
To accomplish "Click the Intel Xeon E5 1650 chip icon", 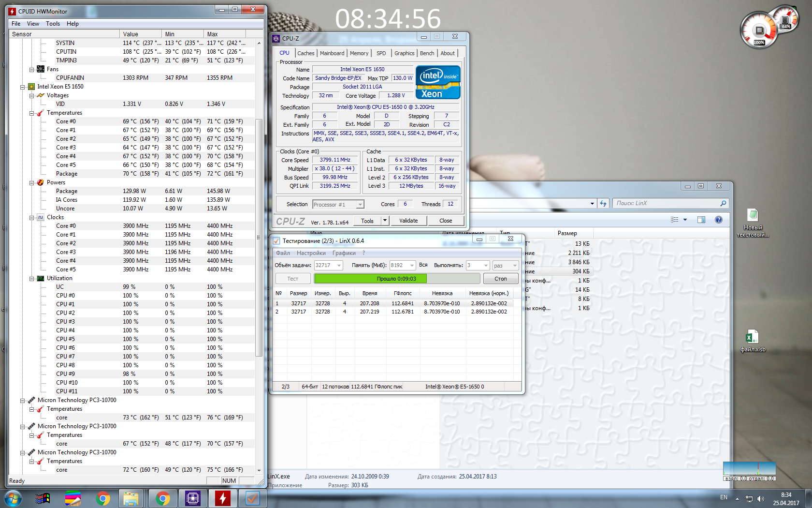I will click(x=31, y=87).
